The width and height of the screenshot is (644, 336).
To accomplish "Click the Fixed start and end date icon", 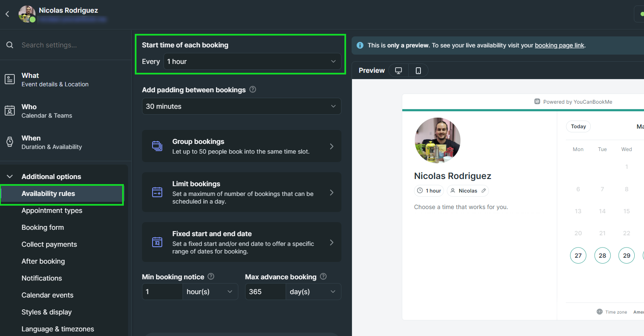I will pos(157,242).
